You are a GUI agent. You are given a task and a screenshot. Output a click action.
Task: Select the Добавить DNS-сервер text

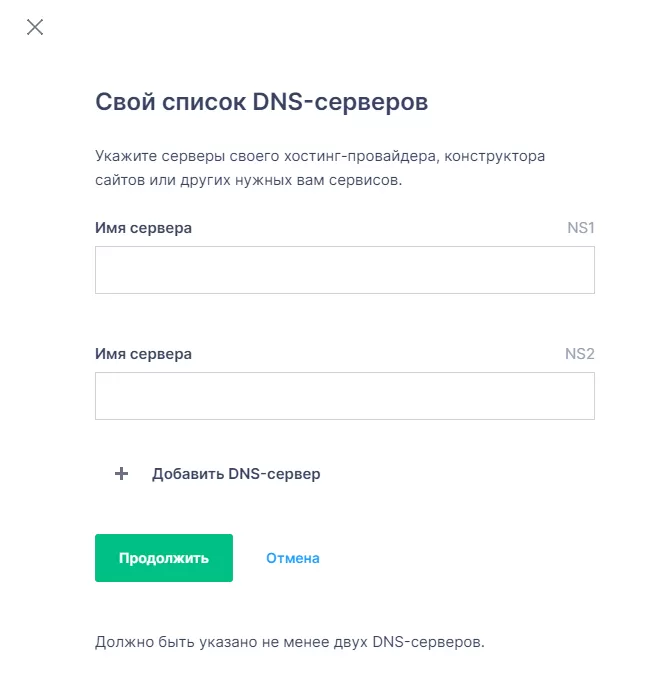(236, 474)
